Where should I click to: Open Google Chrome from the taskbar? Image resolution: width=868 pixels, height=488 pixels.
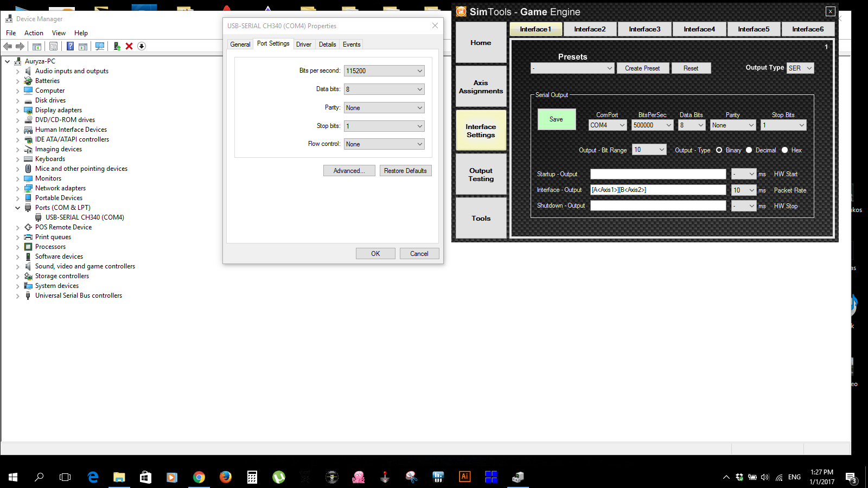[199, 477]
